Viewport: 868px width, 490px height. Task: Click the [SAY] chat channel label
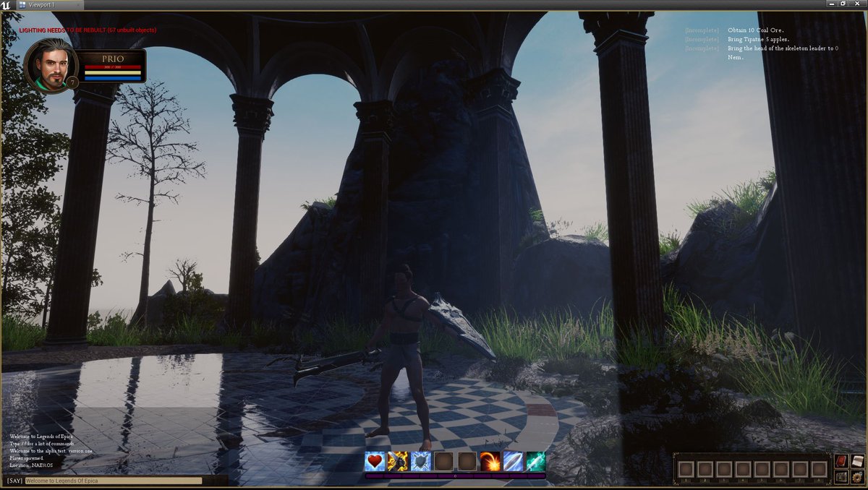pos(14,481)
